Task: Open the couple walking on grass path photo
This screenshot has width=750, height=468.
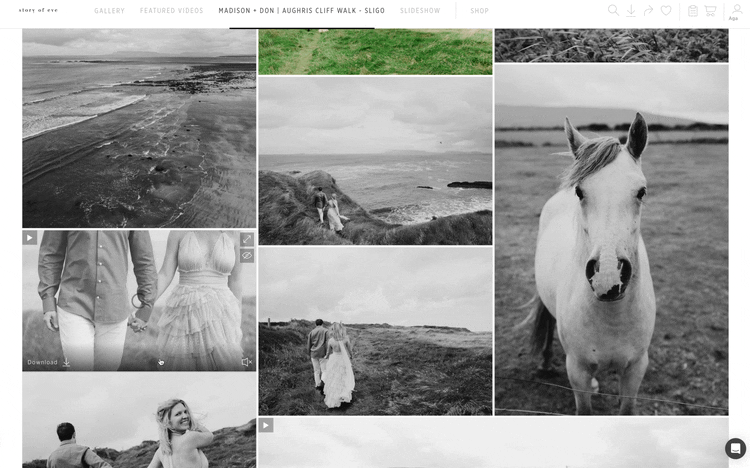Action: 375,331
